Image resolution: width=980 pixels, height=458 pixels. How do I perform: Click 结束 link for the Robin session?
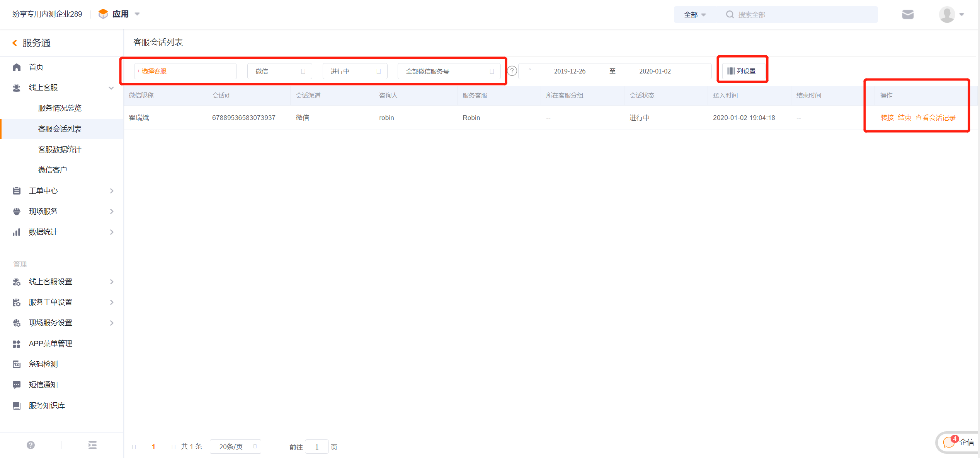coord(904,118)
